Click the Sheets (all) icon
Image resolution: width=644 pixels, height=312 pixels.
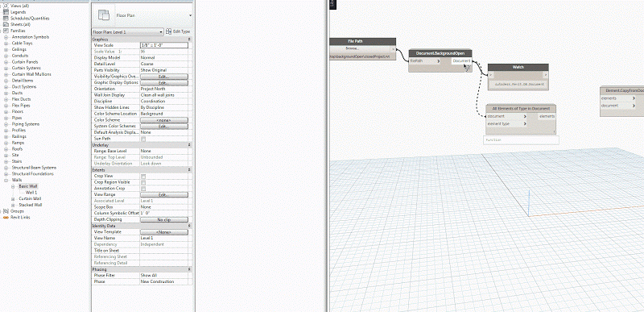(6, 25)
